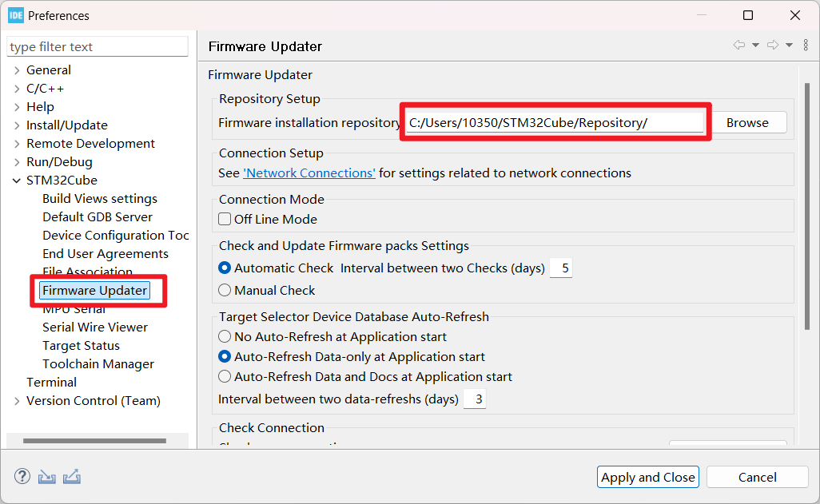The height and width of the screenshot is (504, 820).
Task: Select No Auto-Refresh at Application start
Action: click(225, 337)
